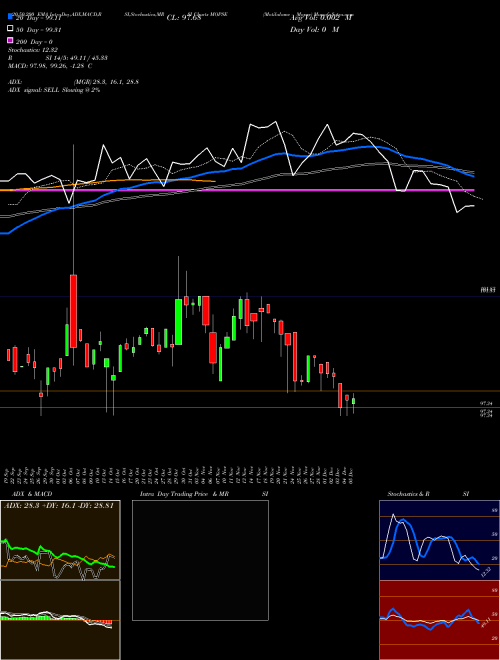Click the MACD: 97.98, 99.26 values line
The height and width of the screenshot is (660, 500).
pos(50,66)
